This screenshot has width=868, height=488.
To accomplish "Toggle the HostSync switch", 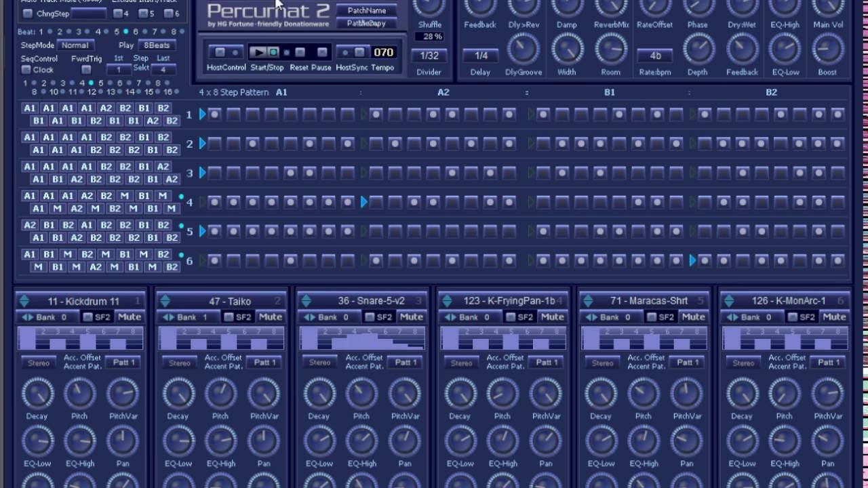I will pyautogui.click(x=359, y=52).
